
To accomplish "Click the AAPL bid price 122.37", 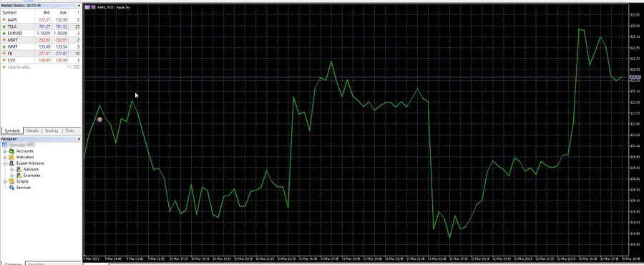I will point(44,19).
